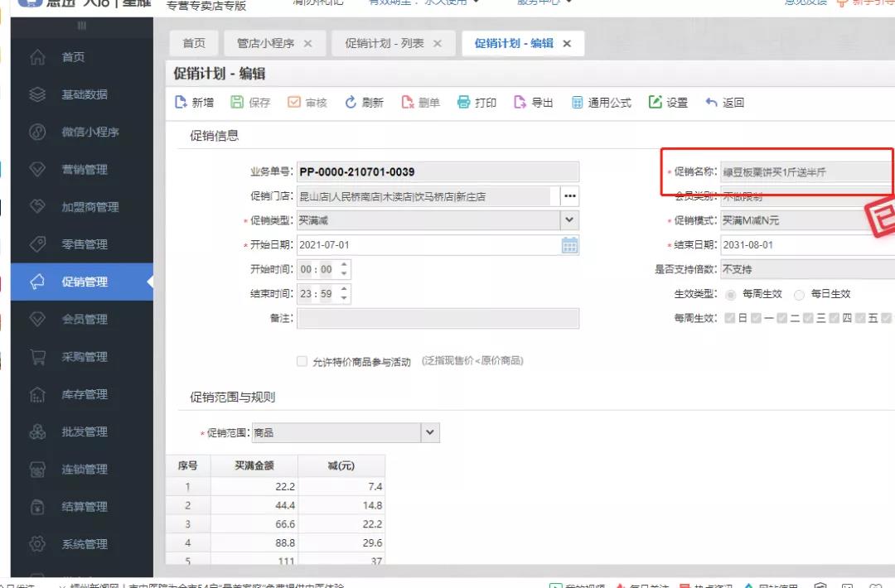Switch to the 促销计划-列表 tab
This screenshot has height=588, width=895.
coord(385,42)
